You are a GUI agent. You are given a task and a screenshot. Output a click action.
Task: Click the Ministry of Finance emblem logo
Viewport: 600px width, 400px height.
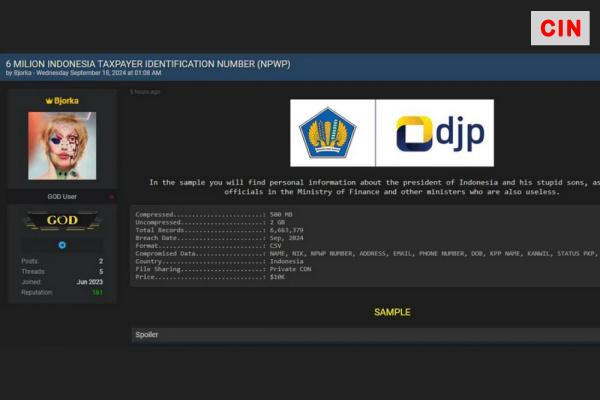click(x=331, y=133)
